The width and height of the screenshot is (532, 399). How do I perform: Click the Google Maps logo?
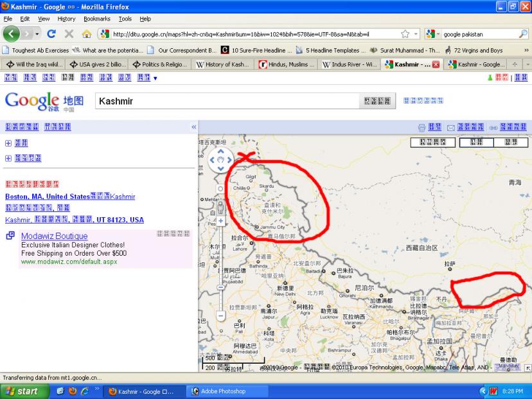pos(44,102)
